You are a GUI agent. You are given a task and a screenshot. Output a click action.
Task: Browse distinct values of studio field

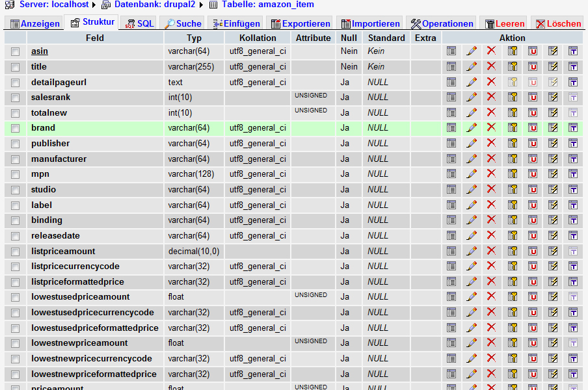pos(451,190)
